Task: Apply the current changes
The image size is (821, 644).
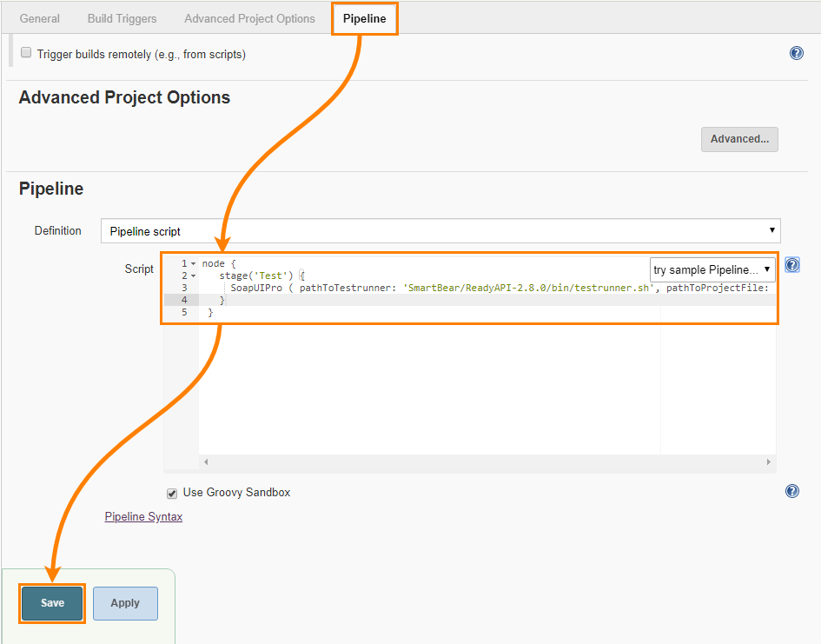Action: point(124,603)
